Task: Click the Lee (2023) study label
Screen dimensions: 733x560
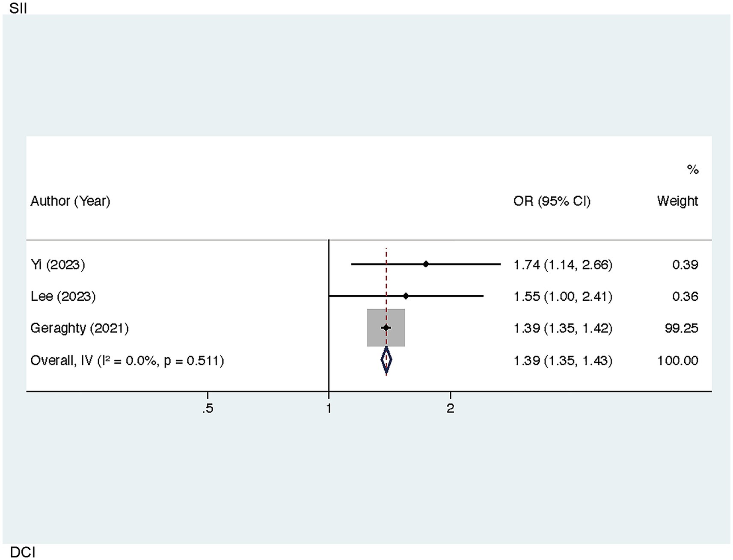Action: (x=63, y=296)
